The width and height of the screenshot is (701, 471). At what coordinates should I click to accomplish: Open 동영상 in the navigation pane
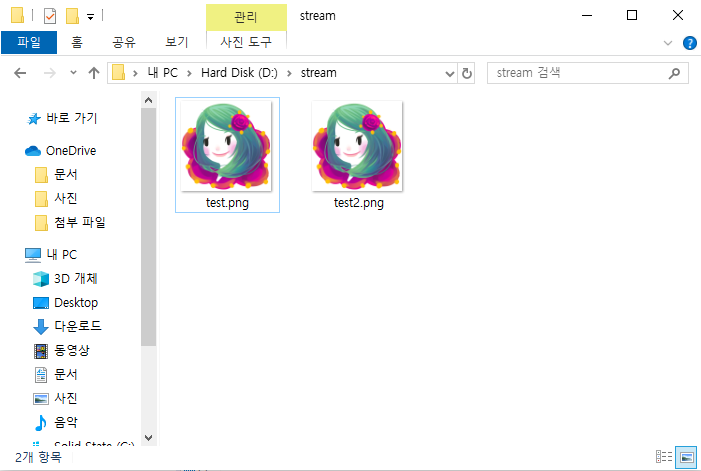[72, 350]
